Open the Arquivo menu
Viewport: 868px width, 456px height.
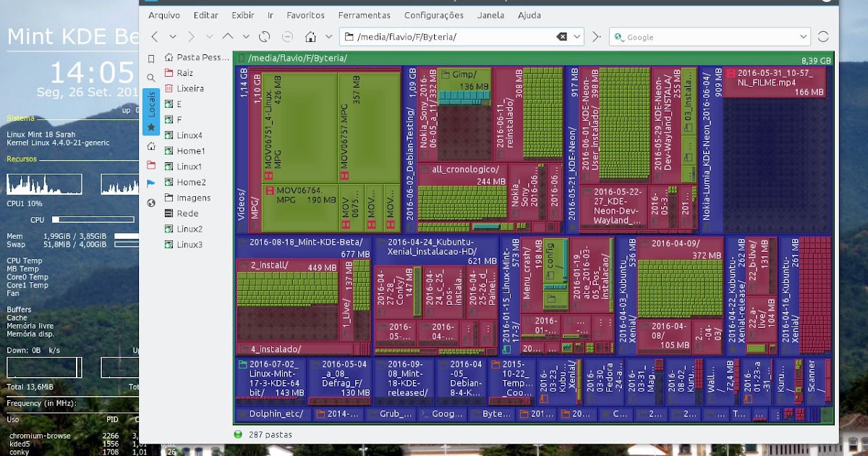(x=164, y=15)
